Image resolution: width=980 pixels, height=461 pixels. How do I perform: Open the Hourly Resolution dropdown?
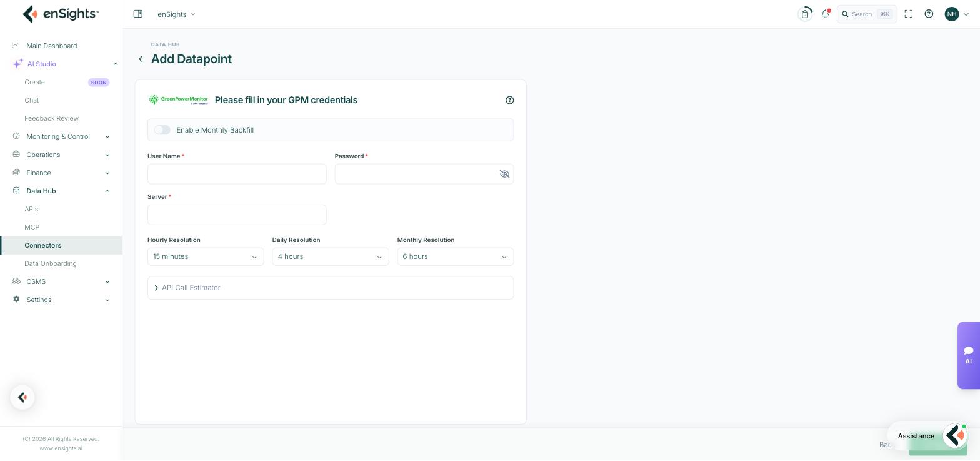point(206,256)
